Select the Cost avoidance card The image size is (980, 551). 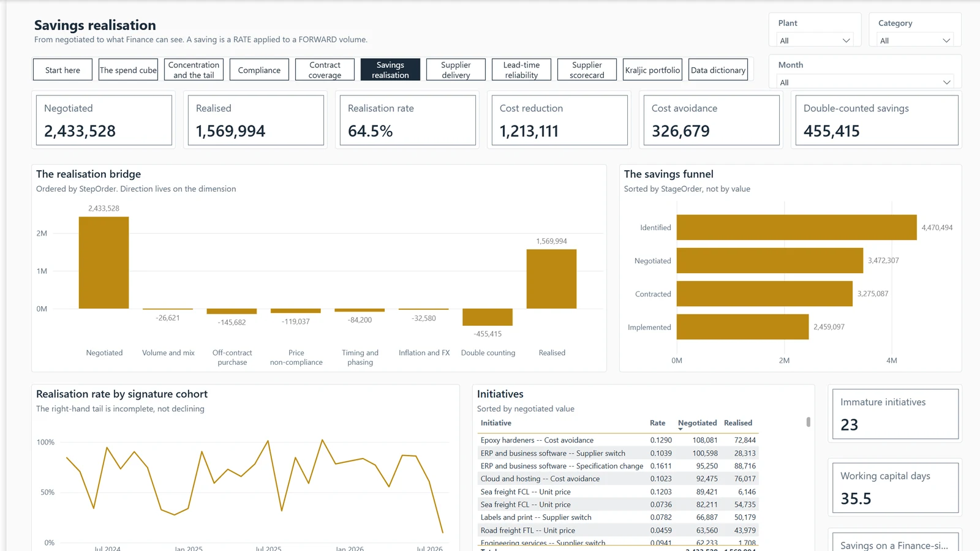[711, 120]
